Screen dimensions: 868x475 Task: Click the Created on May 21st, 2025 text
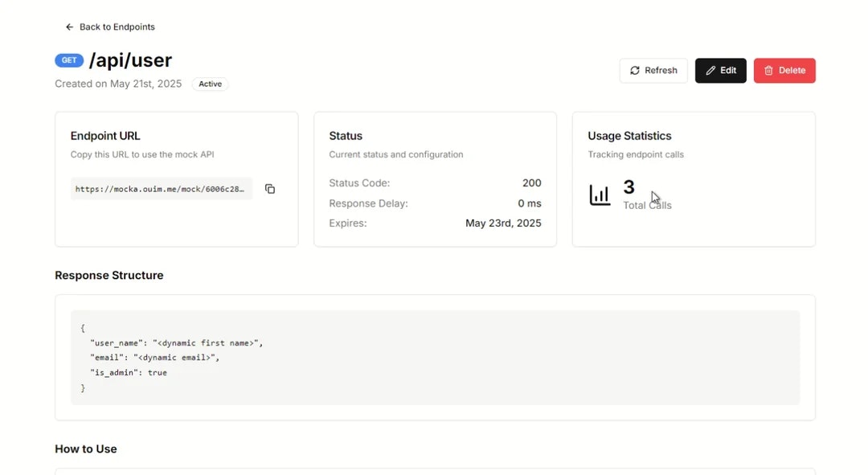point(118,84)
